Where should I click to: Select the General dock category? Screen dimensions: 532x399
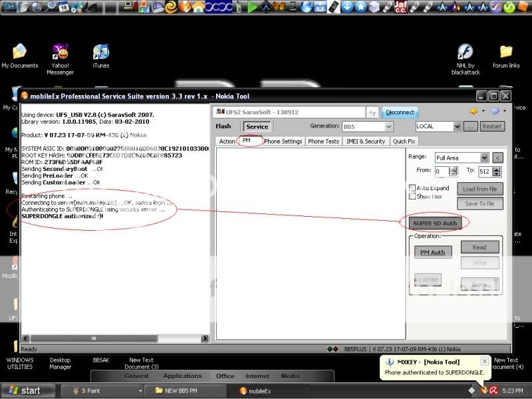[136, 376]
